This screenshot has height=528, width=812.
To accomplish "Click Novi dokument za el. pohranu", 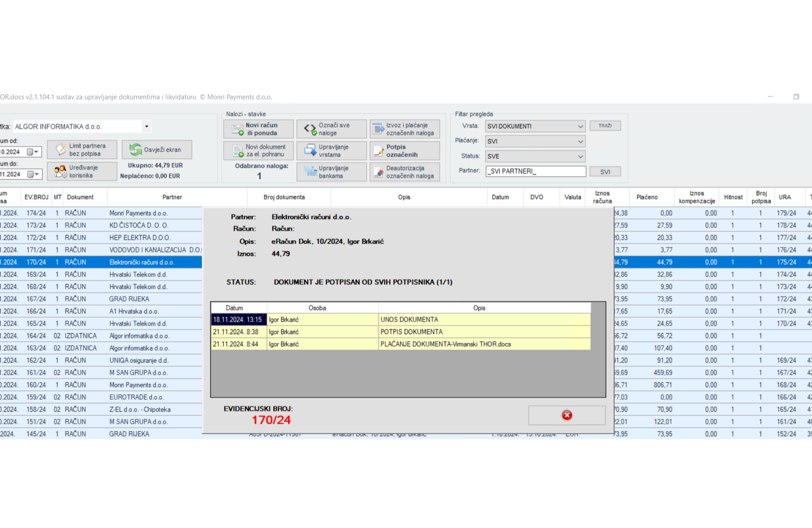I will 259,151.
